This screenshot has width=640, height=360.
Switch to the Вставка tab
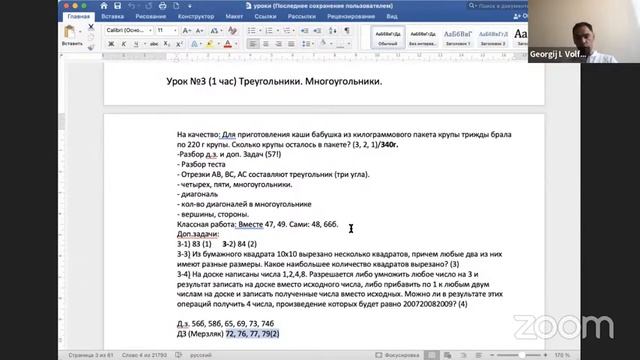112,17
